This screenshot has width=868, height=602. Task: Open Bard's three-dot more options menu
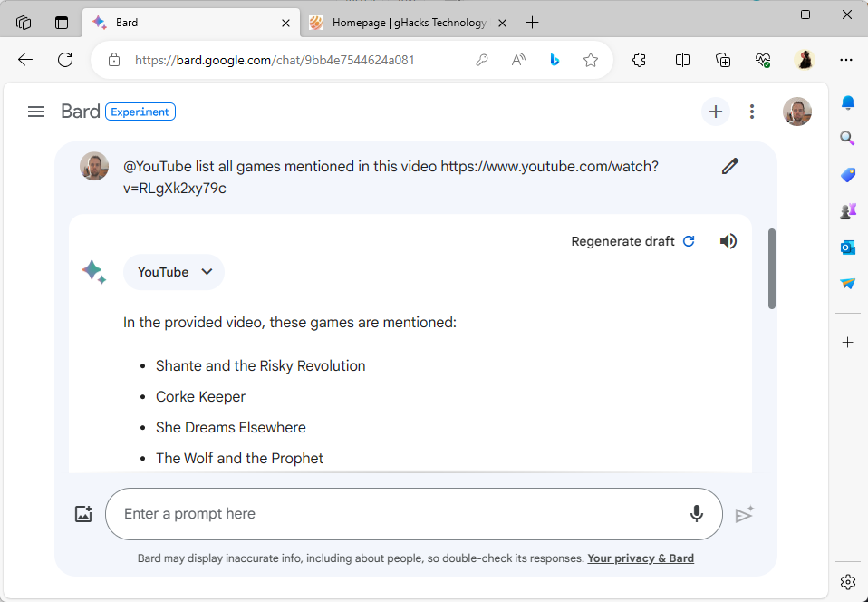[x=752, y=112]
